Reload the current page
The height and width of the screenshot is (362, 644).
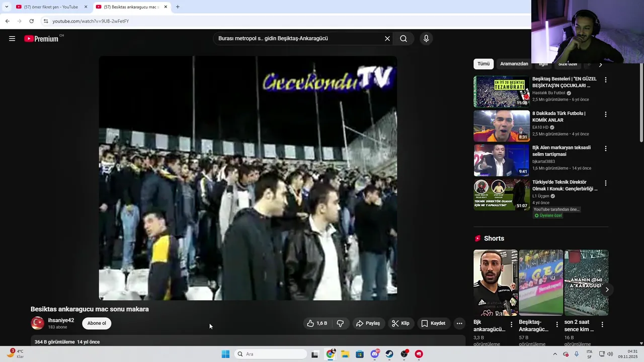31,21
